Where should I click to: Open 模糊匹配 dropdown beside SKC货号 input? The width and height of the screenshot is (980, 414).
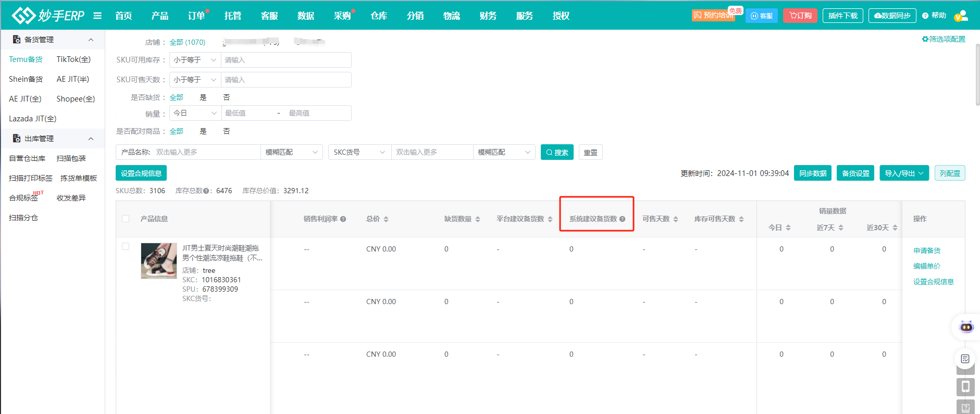pyautogui.click(x=504, y=152)
